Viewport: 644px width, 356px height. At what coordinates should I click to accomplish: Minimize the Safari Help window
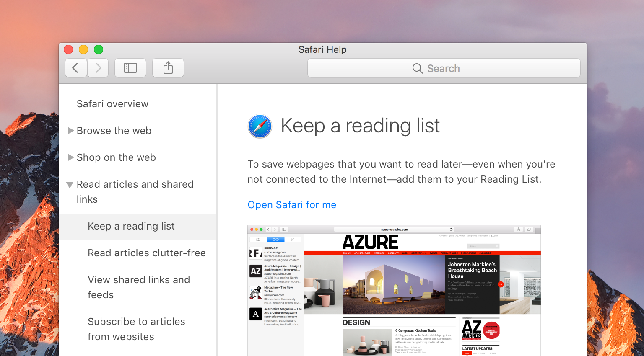(83, 49)
